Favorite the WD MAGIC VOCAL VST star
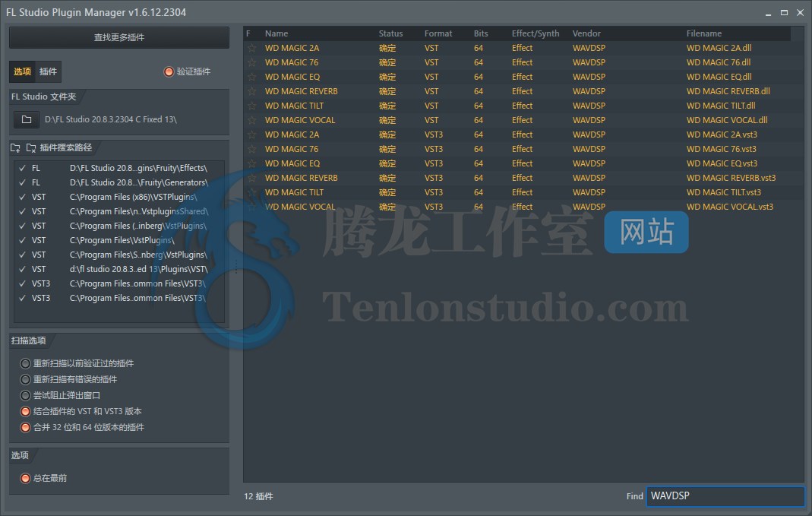This screenshot has height=516, width=812. 252,120
